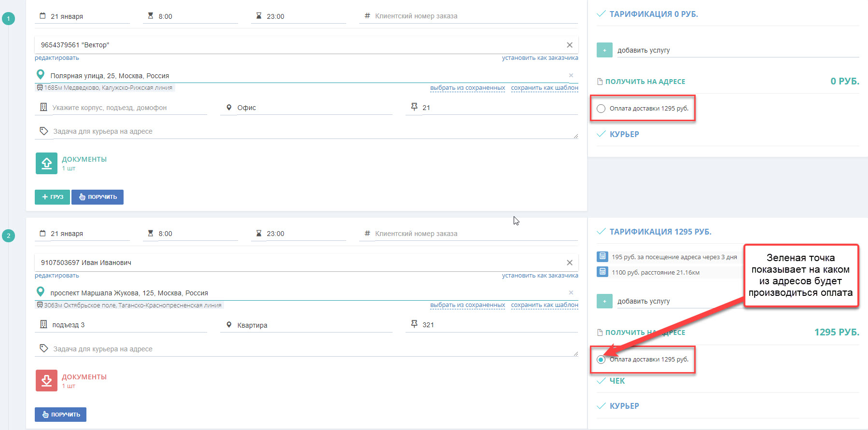Click the map pin icon next to проспект Маршала Жукова

41,292
